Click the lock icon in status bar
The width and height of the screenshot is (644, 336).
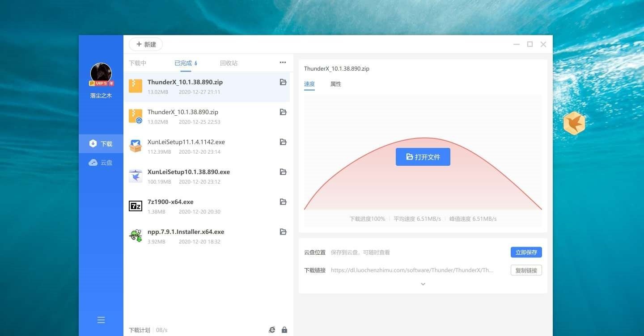[x=284, y=330]
